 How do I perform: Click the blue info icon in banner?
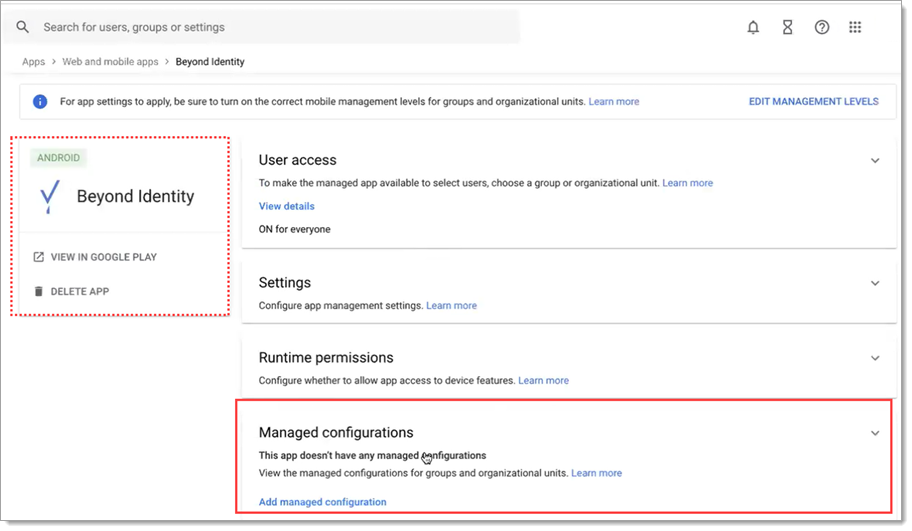[x=40, y=102]
